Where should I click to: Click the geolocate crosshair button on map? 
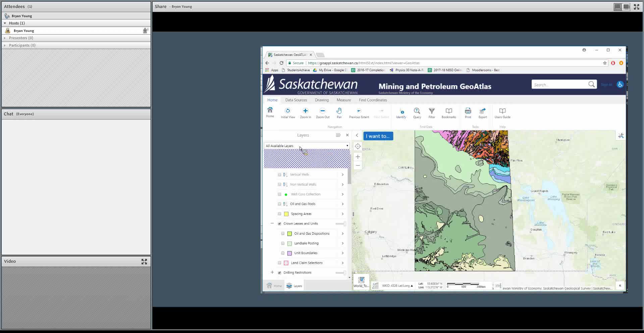click(358, 146)
